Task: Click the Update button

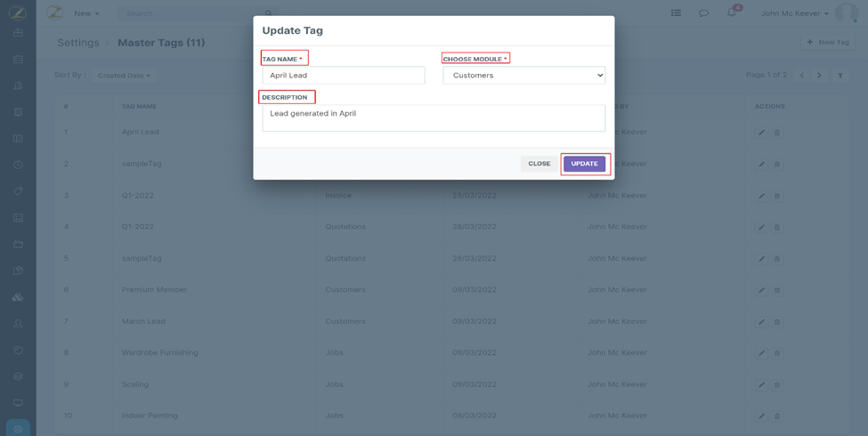Action: tap(584, 164)
